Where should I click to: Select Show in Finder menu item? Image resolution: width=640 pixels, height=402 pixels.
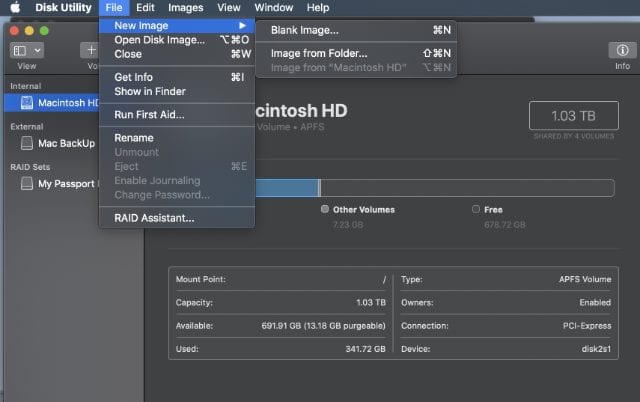point(150,92)
